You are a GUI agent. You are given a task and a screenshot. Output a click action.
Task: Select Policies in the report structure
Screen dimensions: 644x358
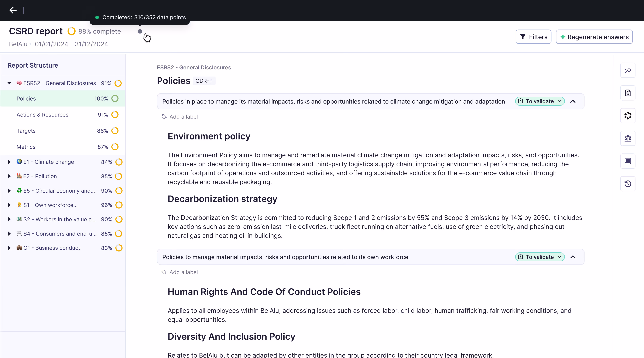(x=63, y=99)
